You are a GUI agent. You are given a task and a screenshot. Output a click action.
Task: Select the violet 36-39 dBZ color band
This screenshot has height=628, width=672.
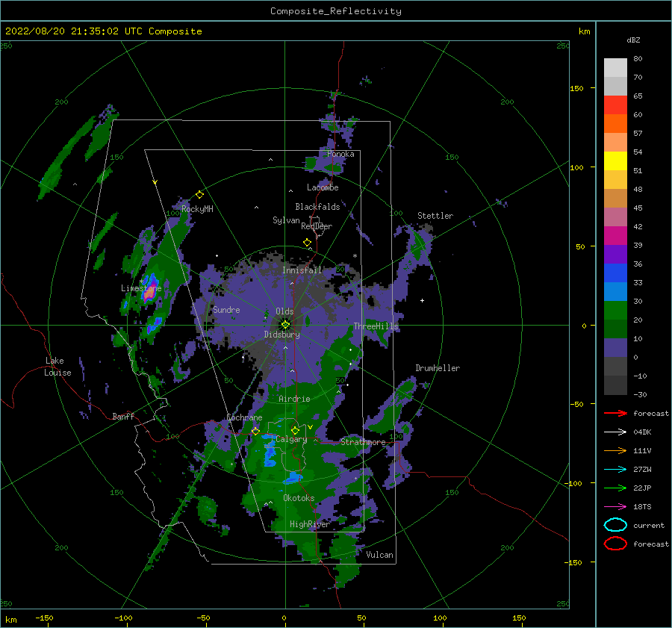[x=615, y=254]
